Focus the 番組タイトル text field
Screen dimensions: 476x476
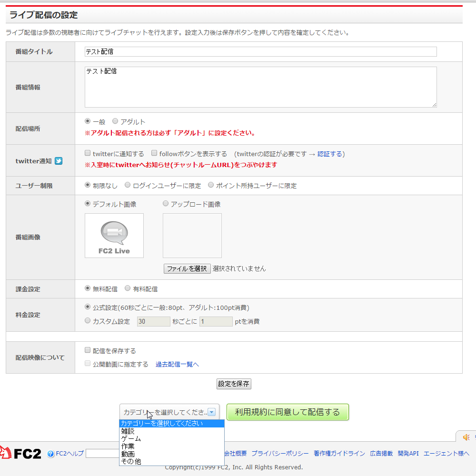pos(260,51)
